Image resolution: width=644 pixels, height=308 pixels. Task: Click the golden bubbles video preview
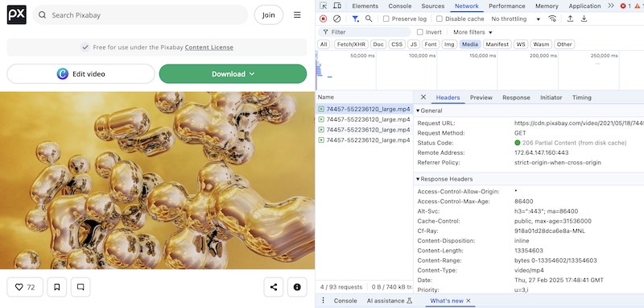pyautogui.click(x=157, y=180)
